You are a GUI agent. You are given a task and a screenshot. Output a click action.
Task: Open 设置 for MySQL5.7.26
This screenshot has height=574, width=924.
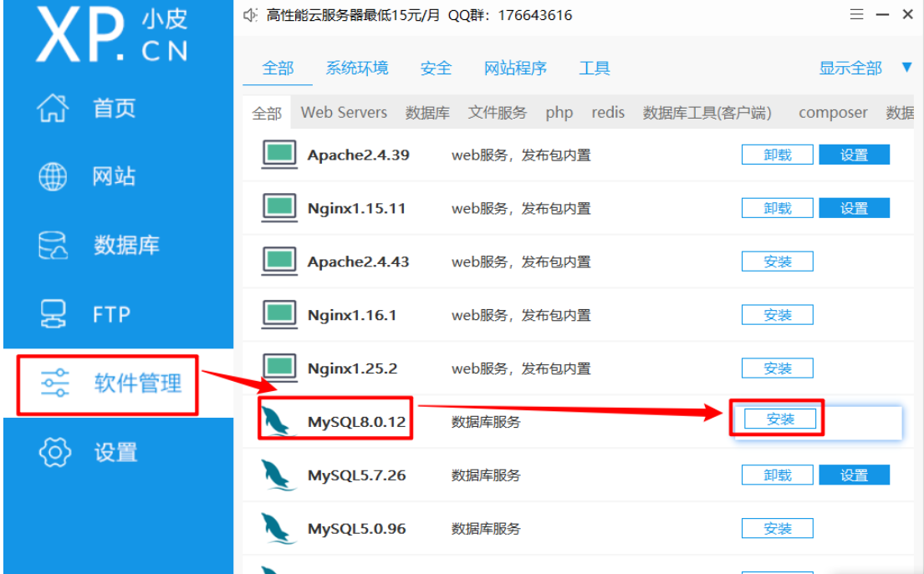coord(855,475)
